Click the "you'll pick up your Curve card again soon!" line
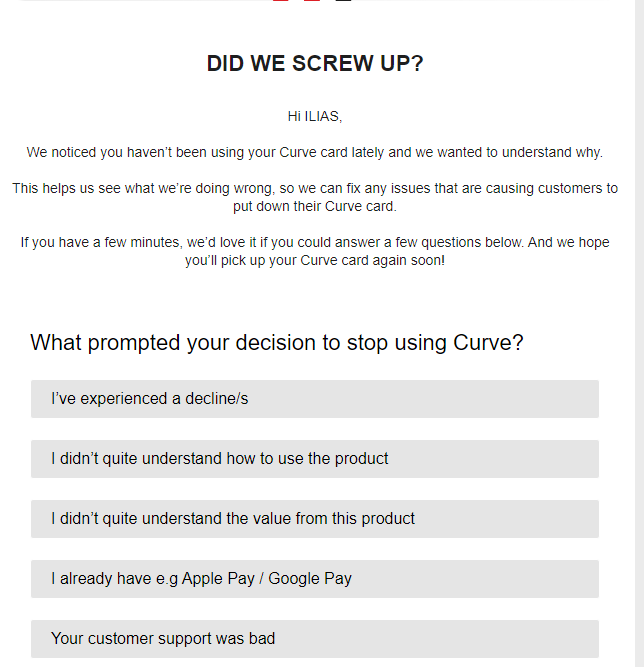The height and width of the screenshot is (667, 644). pyautogui.click(x=315, y=260)
